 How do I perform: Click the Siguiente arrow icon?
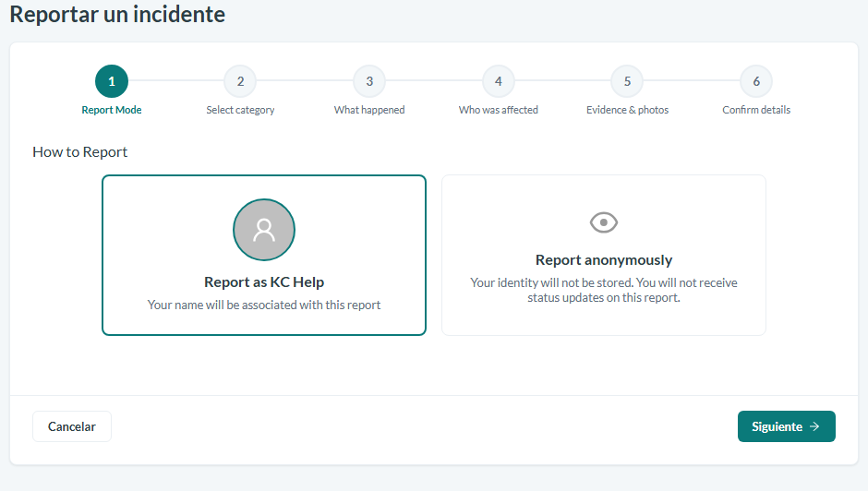814,426
